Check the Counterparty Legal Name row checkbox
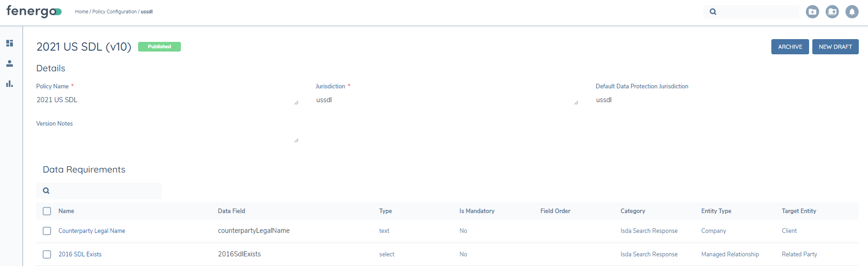The height and width of the screenshot is (266, 868). [x=47, y=231]
